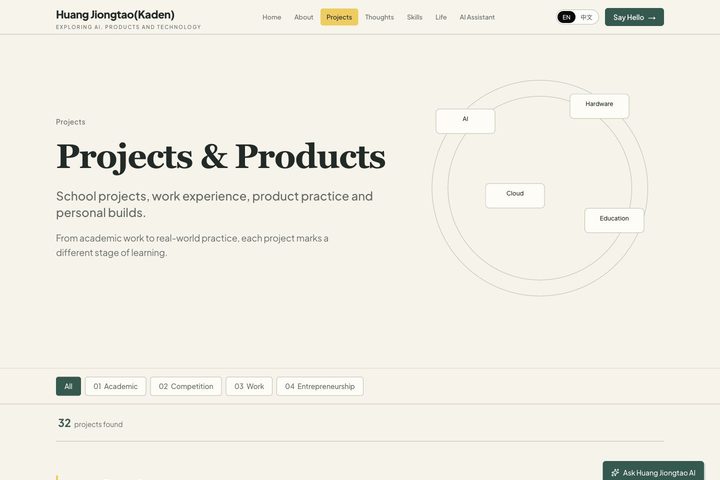Screen dimensions: 720x480
Task: Open the AI Assistant nav link
Action: click(x=477, y=17)
